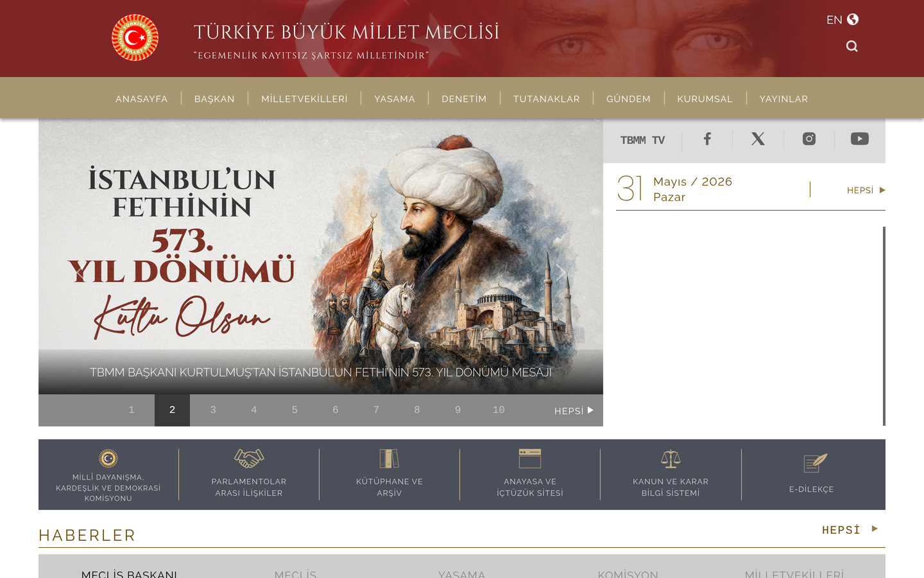924x578 pixels.
Task: Switch to MİLLETVEKİLLERİ news tab
Action: click(x=794, y=574)
